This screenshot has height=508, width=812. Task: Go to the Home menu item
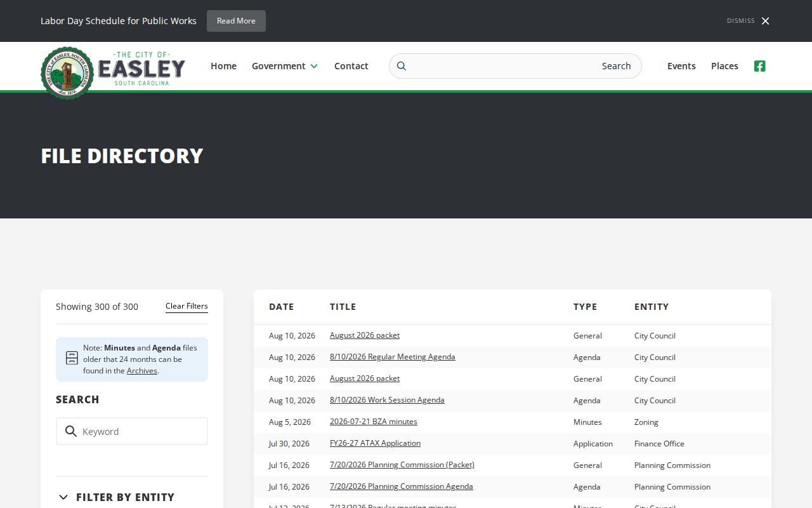tap(223, 66)
